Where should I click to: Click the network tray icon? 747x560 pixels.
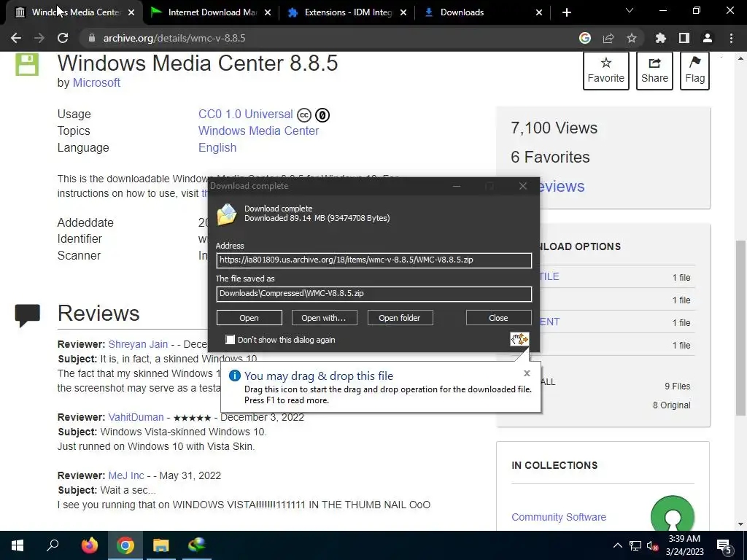[635, 545]
